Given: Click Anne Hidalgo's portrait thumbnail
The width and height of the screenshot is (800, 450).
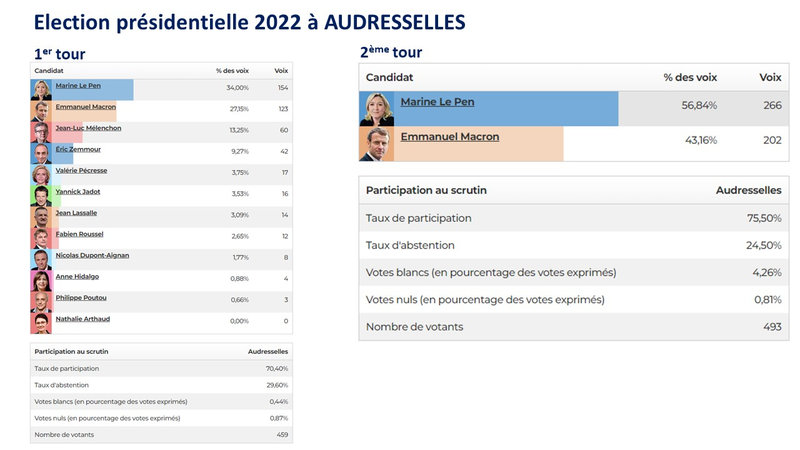Looking at the screenshot, I should tap(41, 281).
